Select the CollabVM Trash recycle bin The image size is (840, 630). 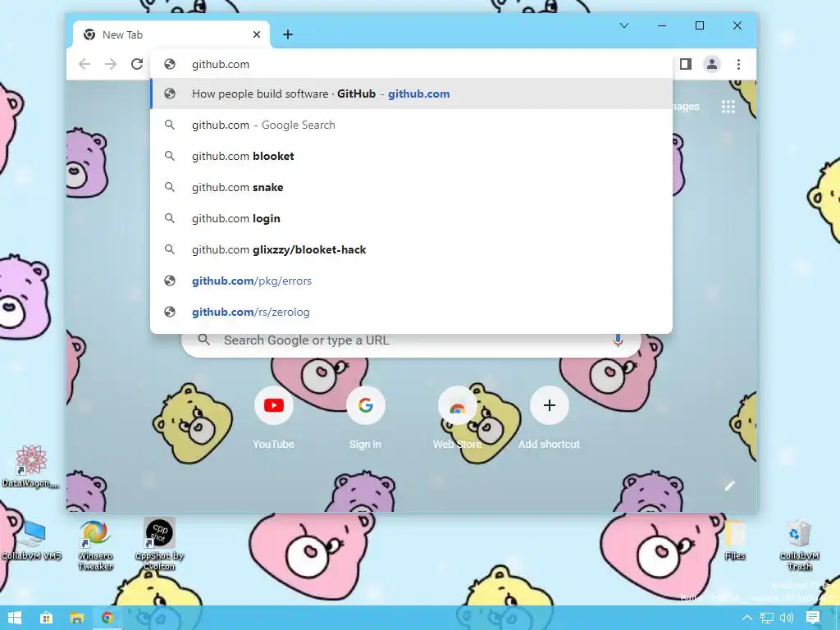click(799, 545)
